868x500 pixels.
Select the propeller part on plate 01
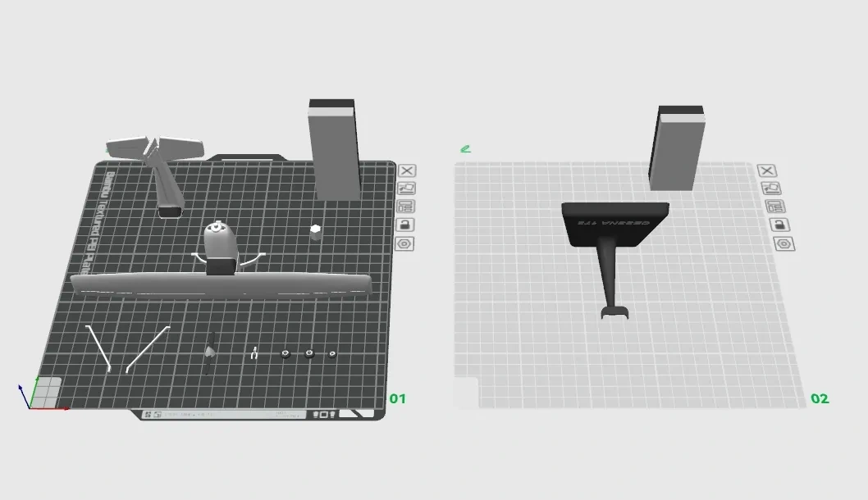(x=209, y=353)
